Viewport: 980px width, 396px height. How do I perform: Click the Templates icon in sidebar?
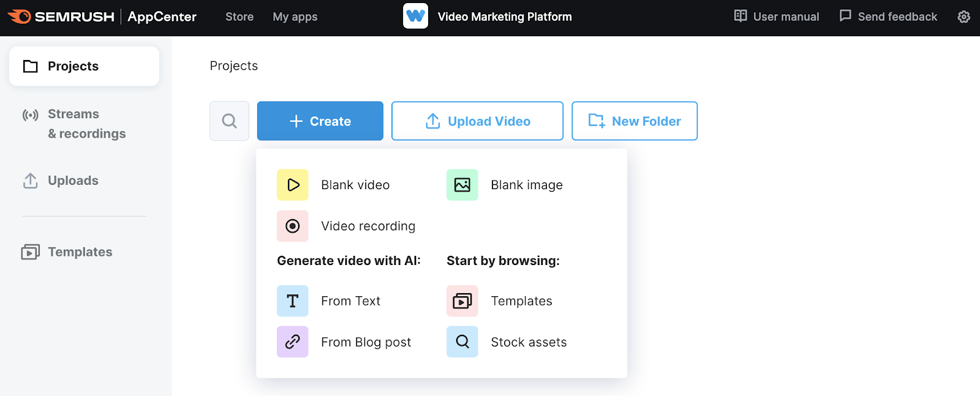(x=31, y=252)
